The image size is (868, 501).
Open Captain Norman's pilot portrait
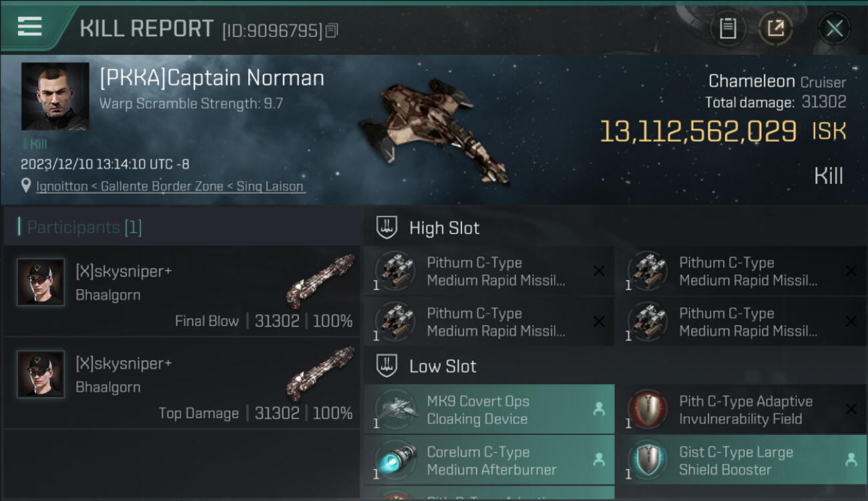(55, 96)
